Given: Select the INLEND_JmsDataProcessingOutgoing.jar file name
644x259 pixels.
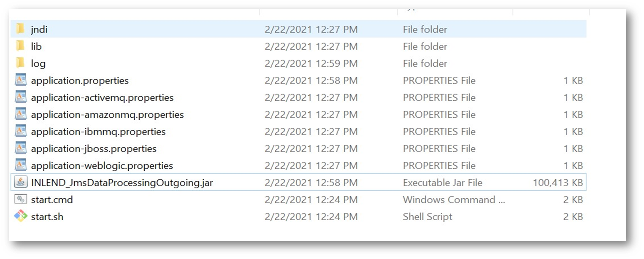Looking at the screenshot, I should [122, 183].
